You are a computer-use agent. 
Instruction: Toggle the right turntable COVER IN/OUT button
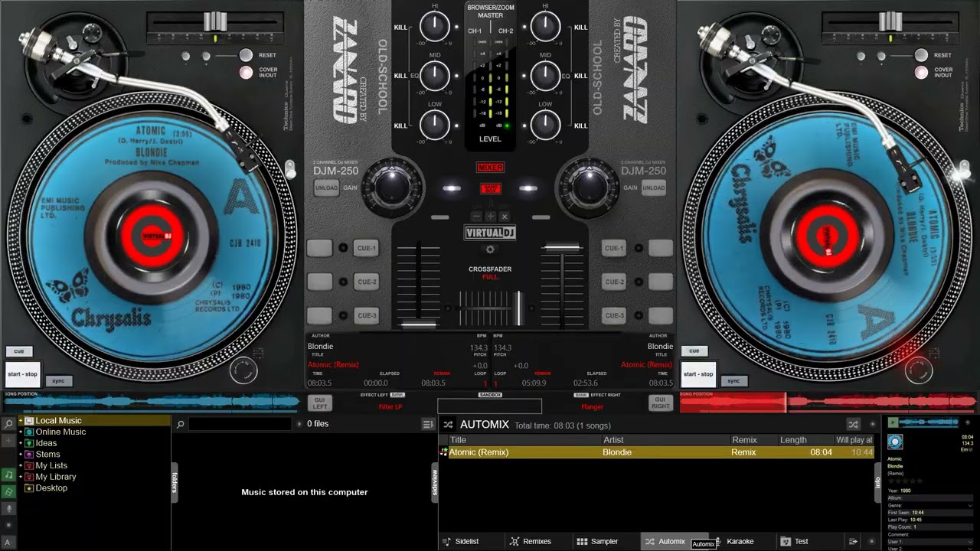coord(921,73)
